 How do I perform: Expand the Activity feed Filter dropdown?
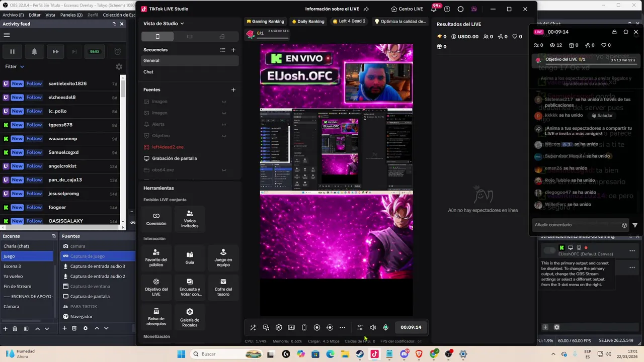click(15, 66)
